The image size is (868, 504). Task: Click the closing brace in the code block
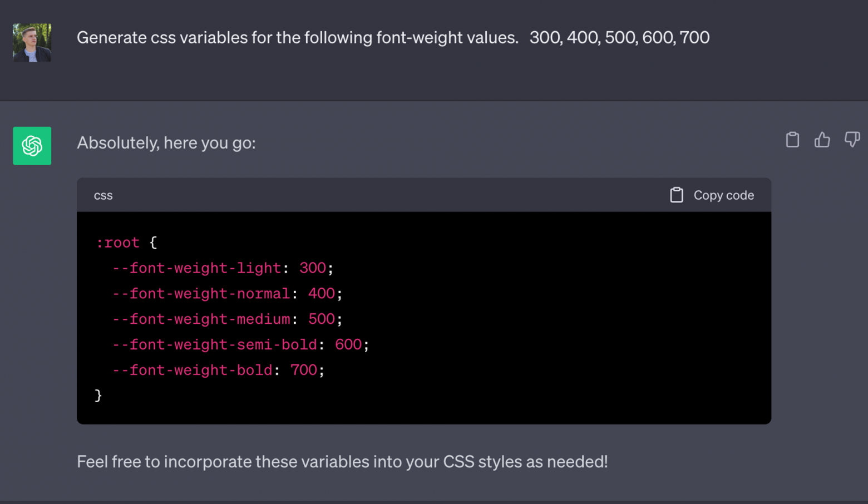98,396
